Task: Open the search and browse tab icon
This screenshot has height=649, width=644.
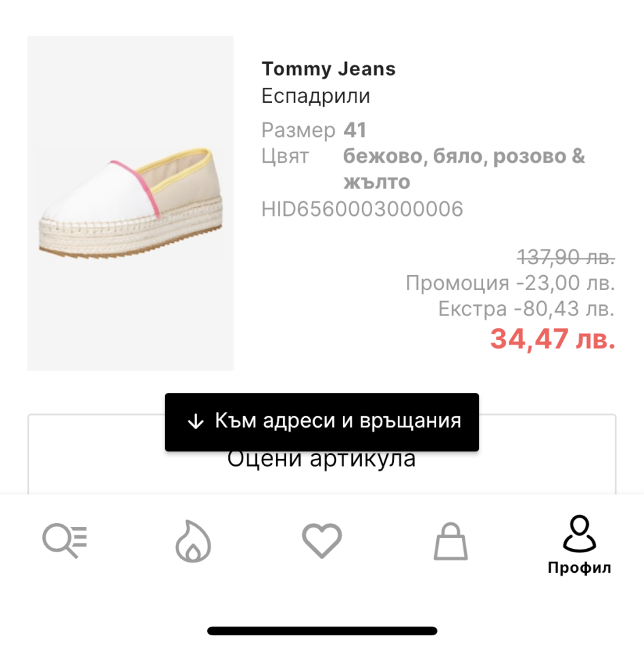Action: pyautogui.click(x=65, y=541)
